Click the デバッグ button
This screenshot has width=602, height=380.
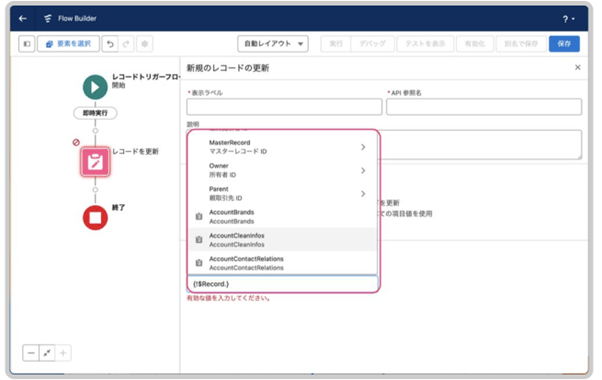[x=372, y=44]
